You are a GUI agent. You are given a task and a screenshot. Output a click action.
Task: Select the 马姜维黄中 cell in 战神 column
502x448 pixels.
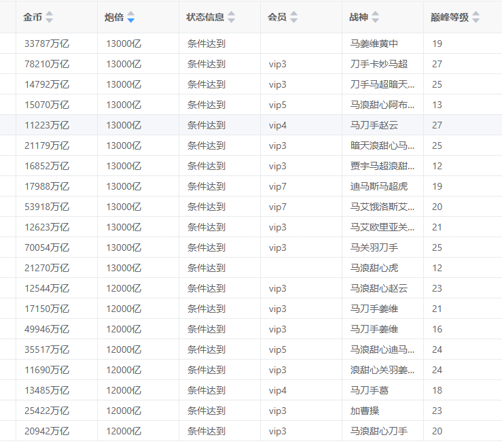tap(374, 44)
